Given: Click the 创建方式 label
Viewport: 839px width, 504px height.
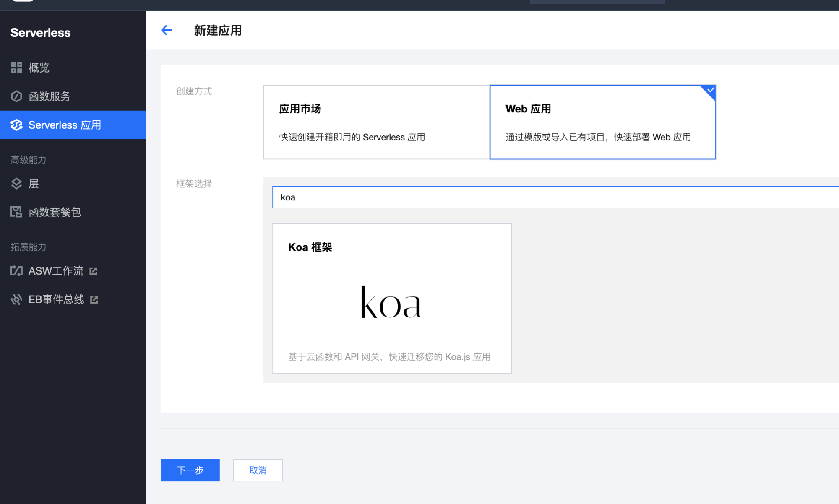Looking at the screenshot, I should 194,91.
